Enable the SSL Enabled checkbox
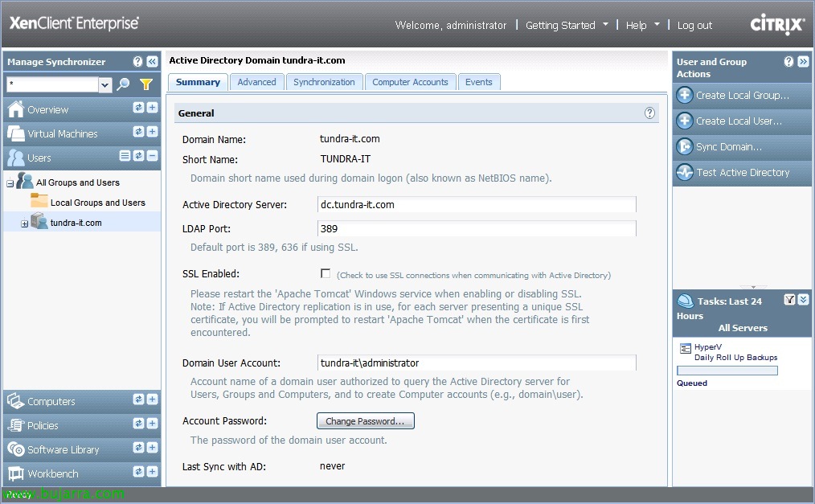The image size is (815, 504). tap(326, 273)
